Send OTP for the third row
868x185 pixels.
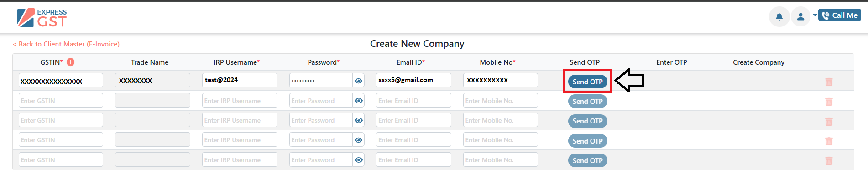click(587, 121)
